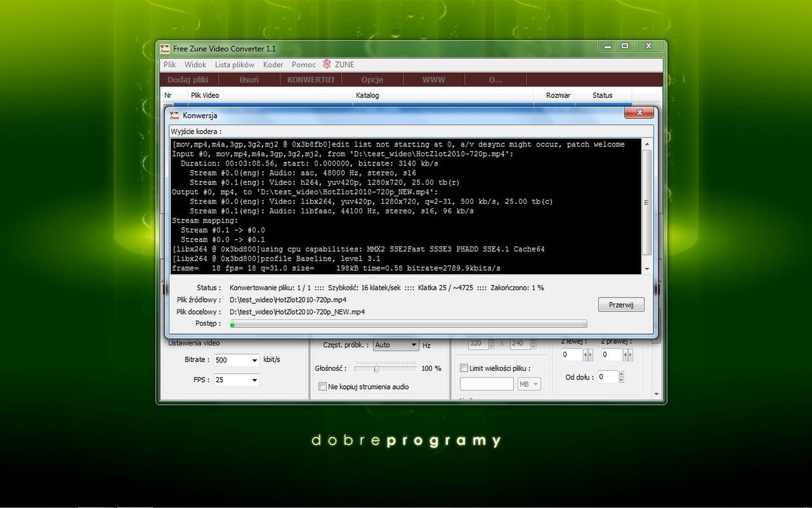Click the file size limit input field
The width and height of the screenshot is (812, 508).
pos(487,384)
